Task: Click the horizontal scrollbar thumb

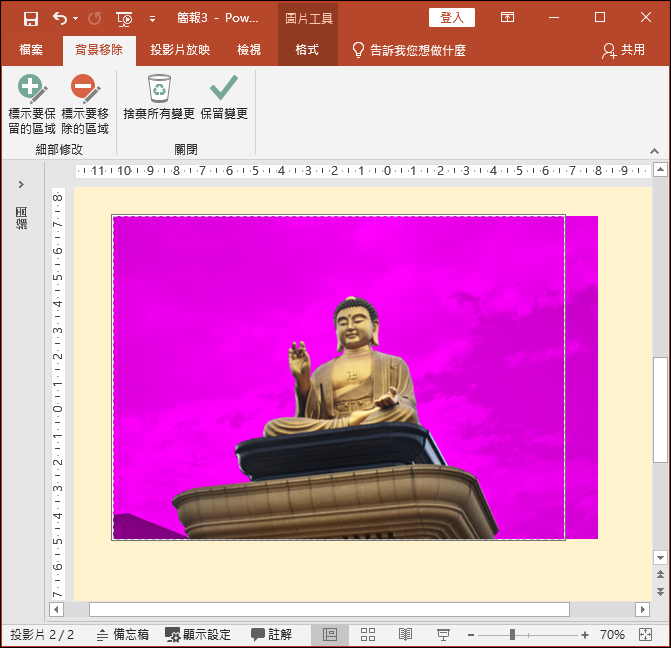Action: point(329,609)
